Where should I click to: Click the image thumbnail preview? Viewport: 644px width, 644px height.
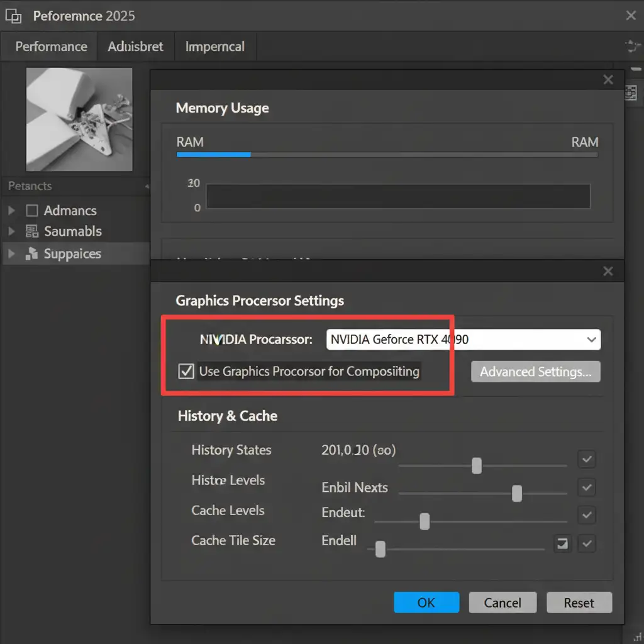(79, 119)
